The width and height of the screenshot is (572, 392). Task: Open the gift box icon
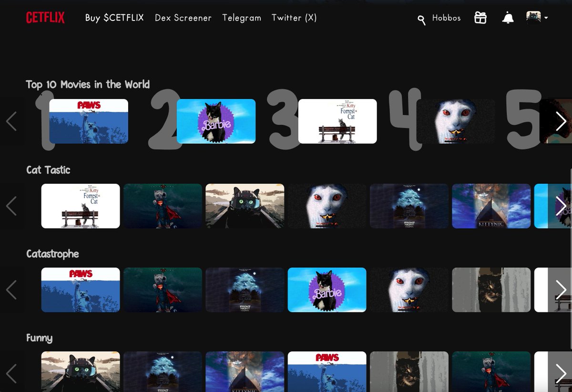(480, 18)
